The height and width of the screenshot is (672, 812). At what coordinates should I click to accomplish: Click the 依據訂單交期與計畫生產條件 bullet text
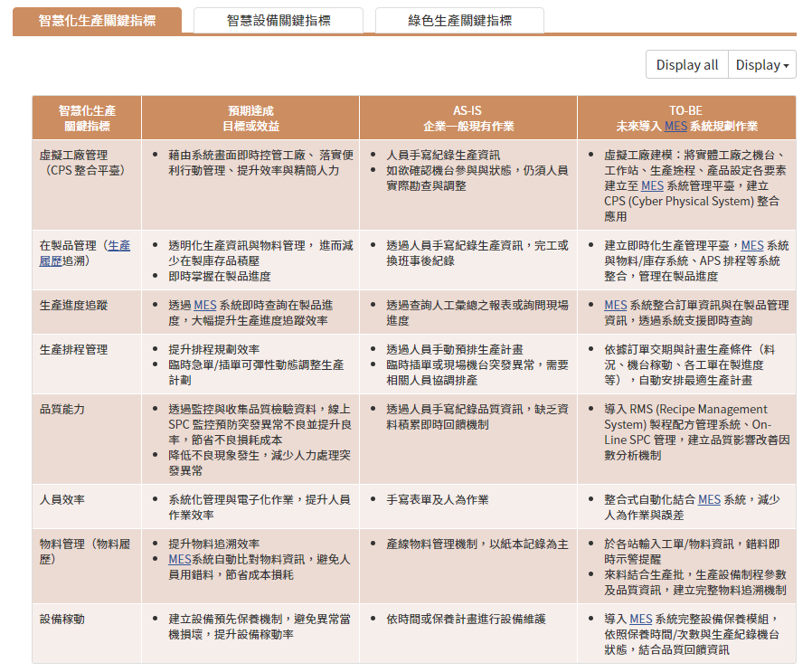point(689,364)
